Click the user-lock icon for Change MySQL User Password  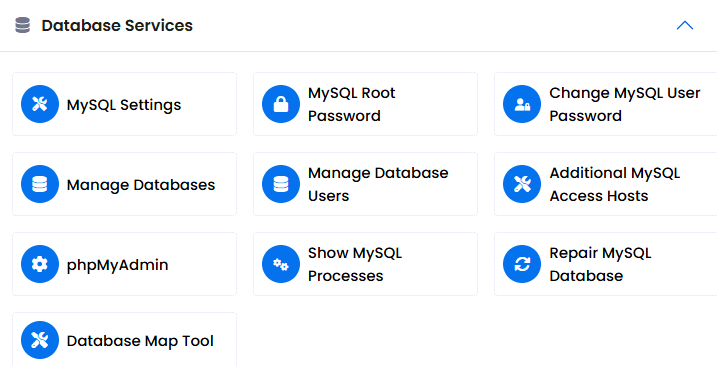point(522,104)
